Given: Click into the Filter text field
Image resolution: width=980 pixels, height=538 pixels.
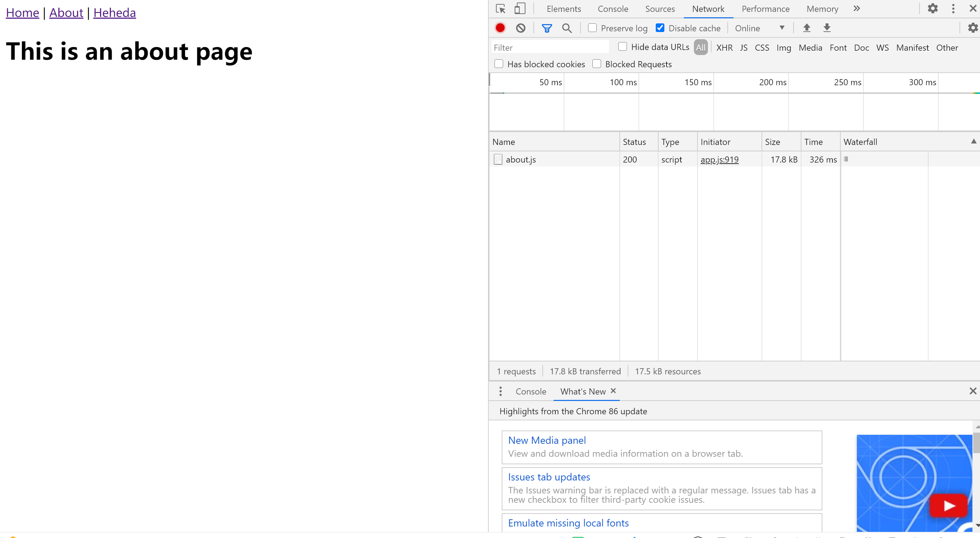Looking at the screenshot, I should [x=550, y=47].
